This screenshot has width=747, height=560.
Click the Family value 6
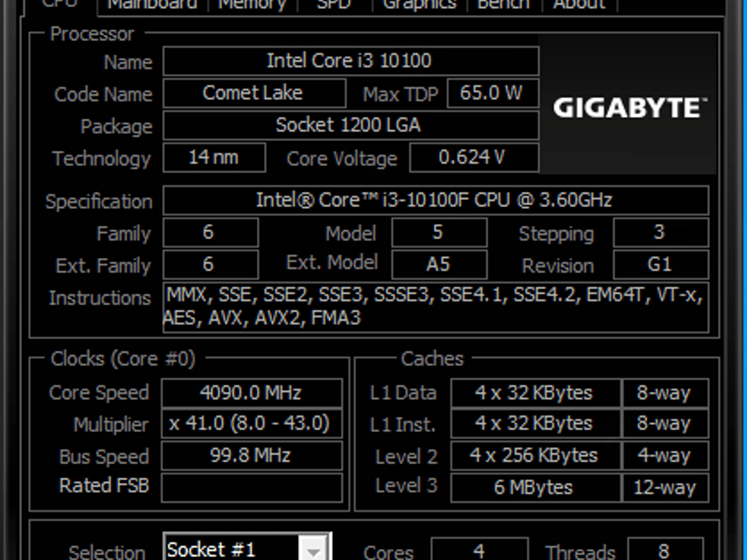click(211, 233)
